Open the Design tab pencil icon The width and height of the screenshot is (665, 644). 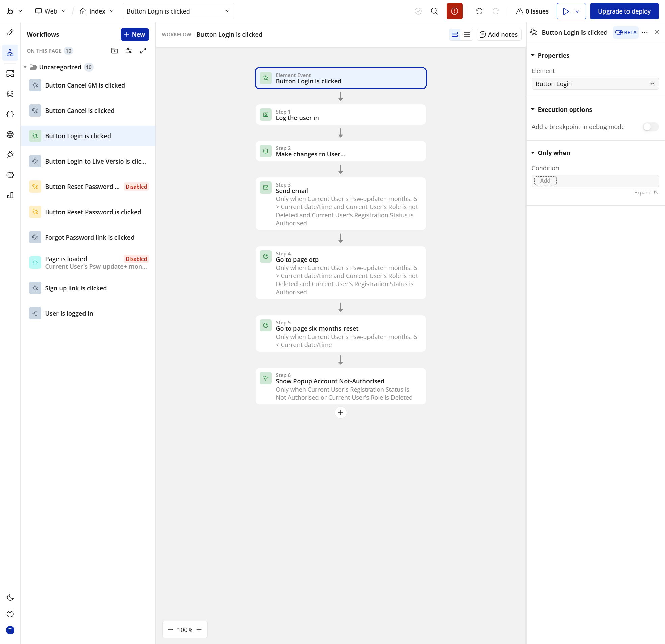point(10,32)
